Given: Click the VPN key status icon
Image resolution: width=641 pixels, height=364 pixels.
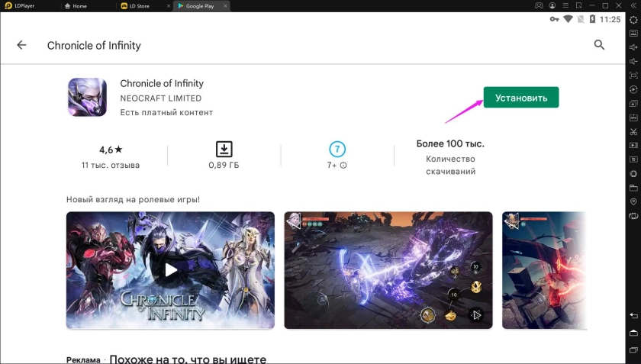Looking at the screenshot, I should tap(554, 19).
